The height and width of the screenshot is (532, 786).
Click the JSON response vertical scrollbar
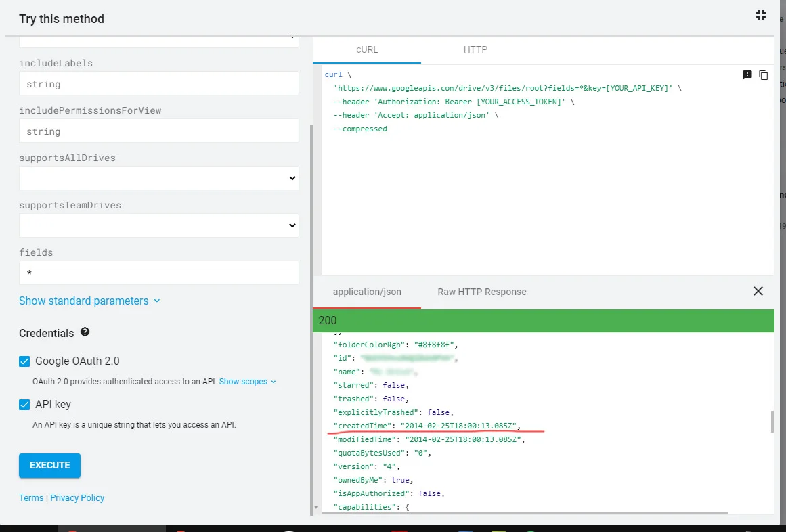[x=771, y=421]
